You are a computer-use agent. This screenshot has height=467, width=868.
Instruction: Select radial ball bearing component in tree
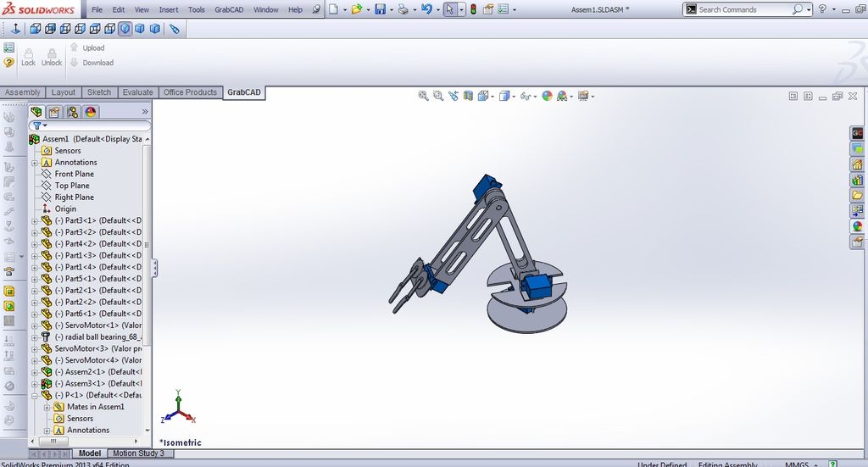(92, 337)
